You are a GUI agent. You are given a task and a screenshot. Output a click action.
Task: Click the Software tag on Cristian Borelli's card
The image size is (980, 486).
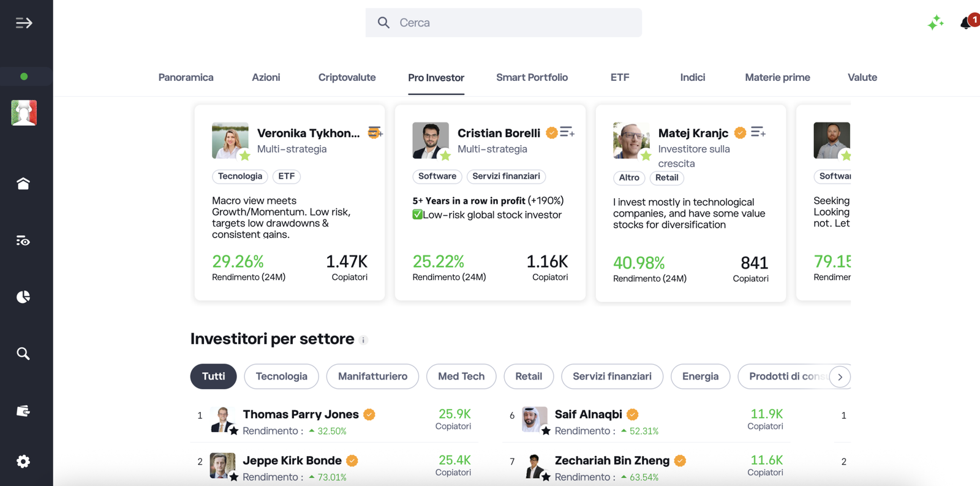click(437, 176)
